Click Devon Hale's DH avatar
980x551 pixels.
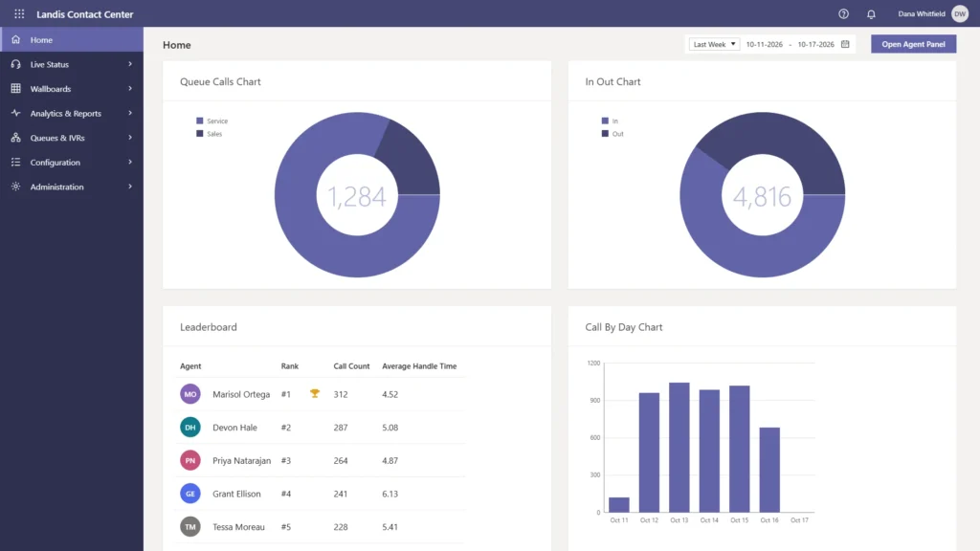(x=190, y=428)
